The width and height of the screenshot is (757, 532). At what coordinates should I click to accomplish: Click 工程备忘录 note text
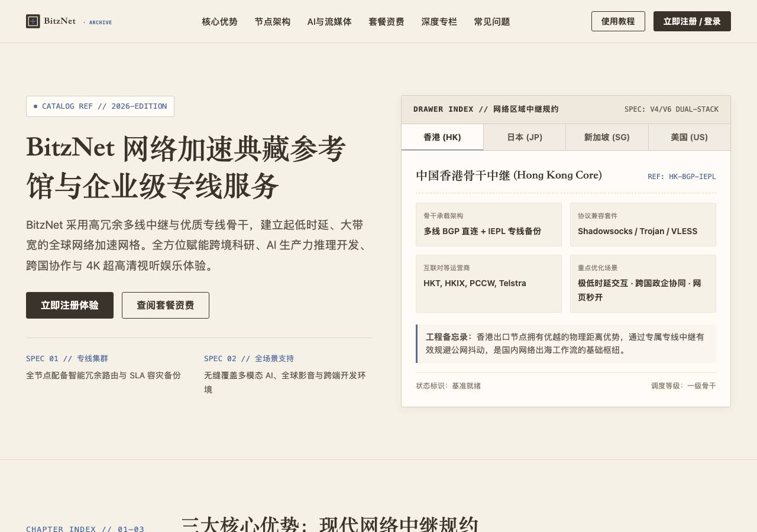click(566, 343)
